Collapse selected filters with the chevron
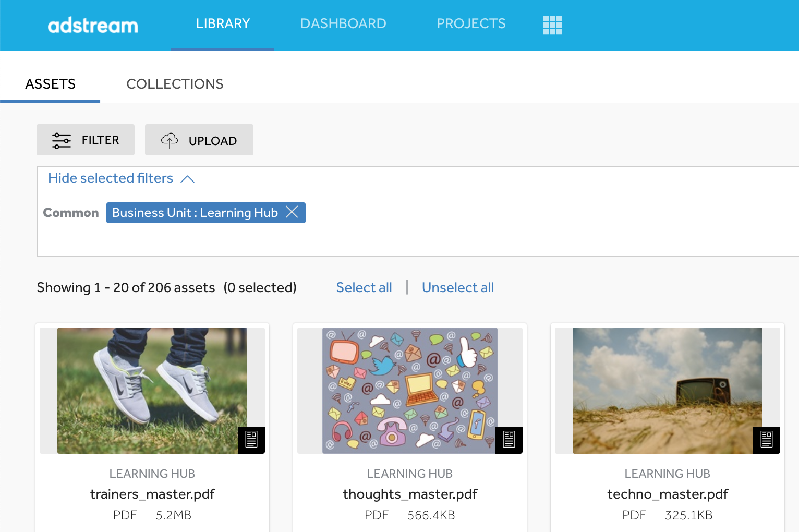This screenshot has width=799, height=532. [x=187, y=179]
